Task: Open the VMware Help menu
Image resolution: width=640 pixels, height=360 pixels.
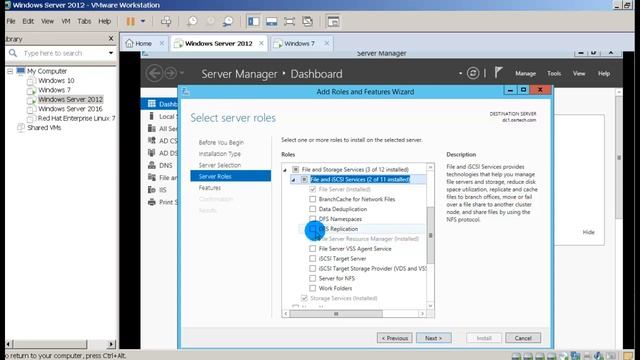Action: (x=104, y=21)
